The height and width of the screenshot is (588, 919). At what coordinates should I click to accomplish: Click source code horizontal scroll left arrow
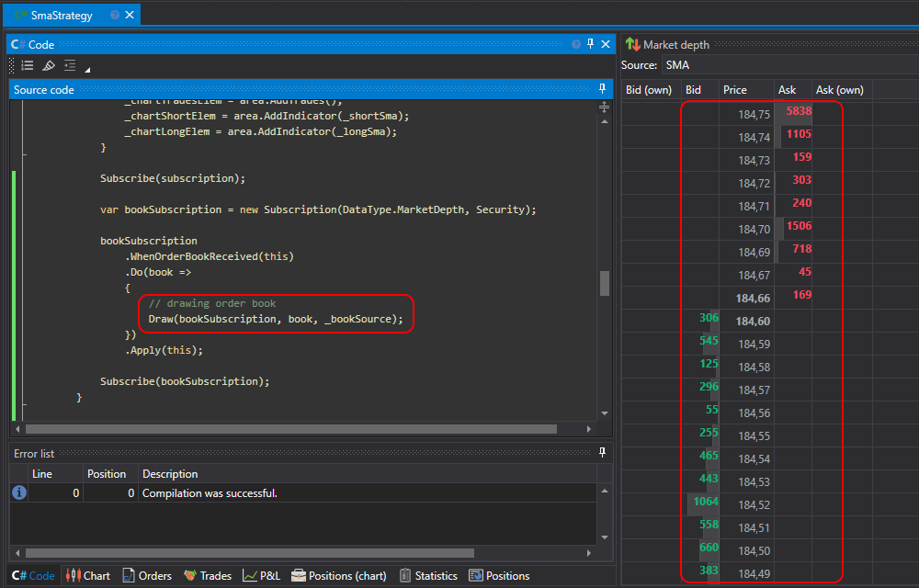[x=17, y=429]
